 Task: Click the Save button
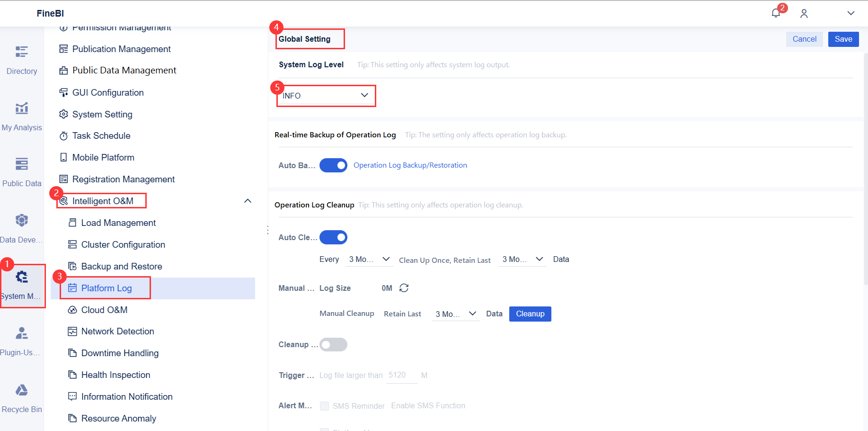click(843, 39)
